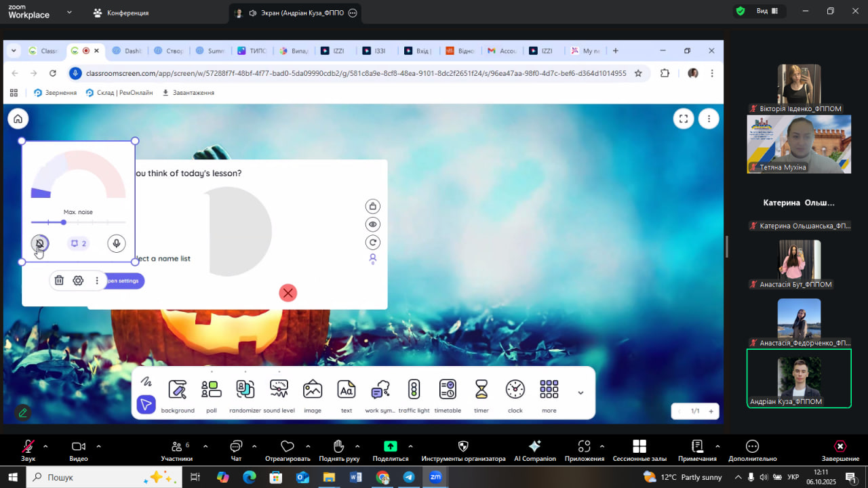
Task: Adjust the Max. noise slider
Action: click(x=64, y=222)
